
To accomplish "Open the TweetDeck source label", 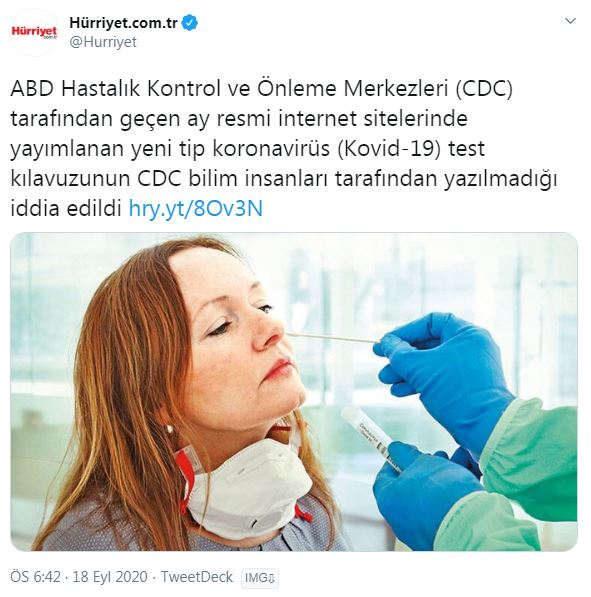I will click(x=197, y=577).
